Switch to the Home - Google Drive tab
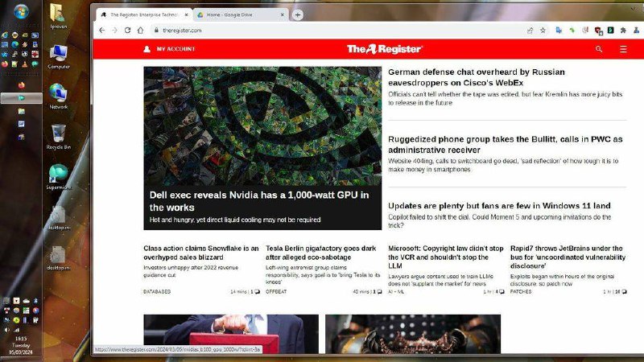Viewport: 644px width, 362px height. coord(240,14)
